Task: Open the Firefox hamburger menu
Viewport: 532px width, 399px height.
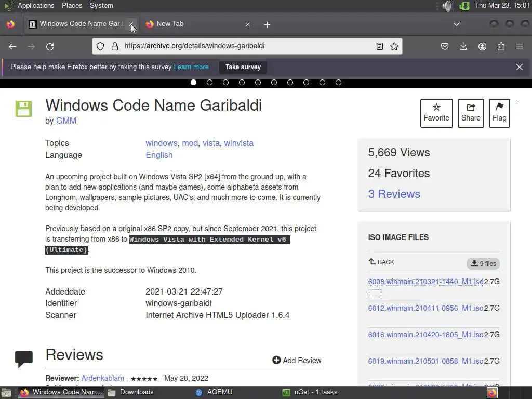Action: click(520, 46)
